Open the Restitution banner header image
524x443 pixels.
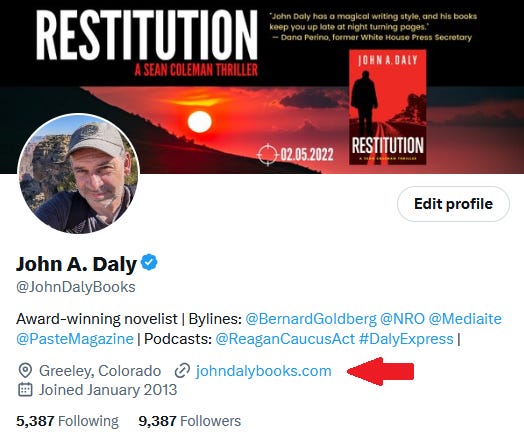tap(262, 87)
